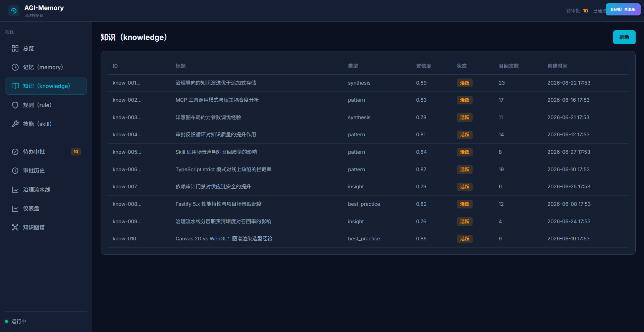Click the 刷新 button

[x=624, y=37]
